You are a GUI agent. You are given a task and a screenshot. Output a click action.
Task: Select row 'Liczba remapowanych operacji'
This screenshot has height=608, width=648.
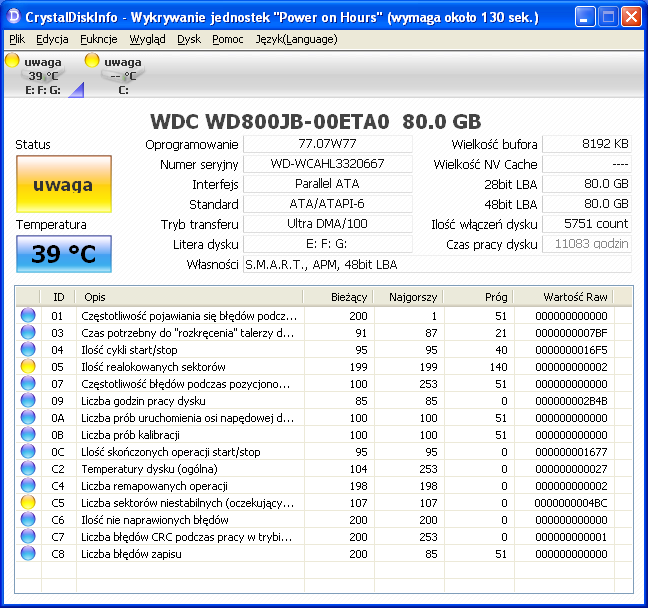coord(324,486)
